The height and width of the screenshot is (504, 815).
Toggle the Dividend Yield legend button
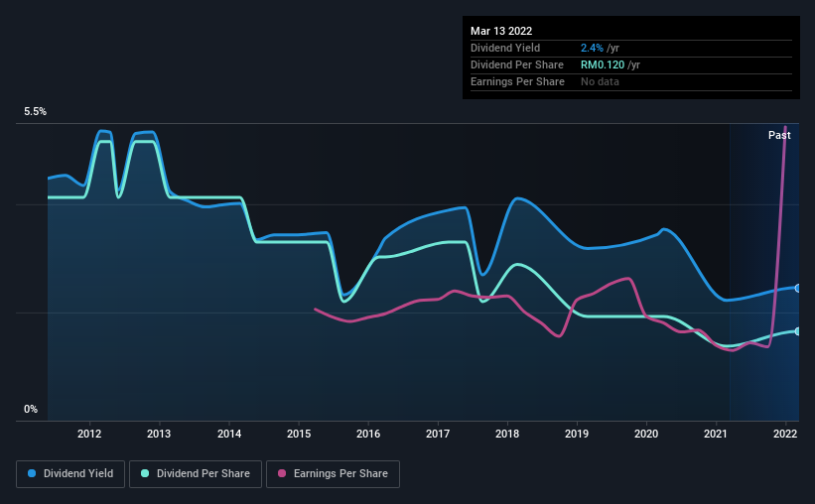pyautogui.click(x=70, y=474)
